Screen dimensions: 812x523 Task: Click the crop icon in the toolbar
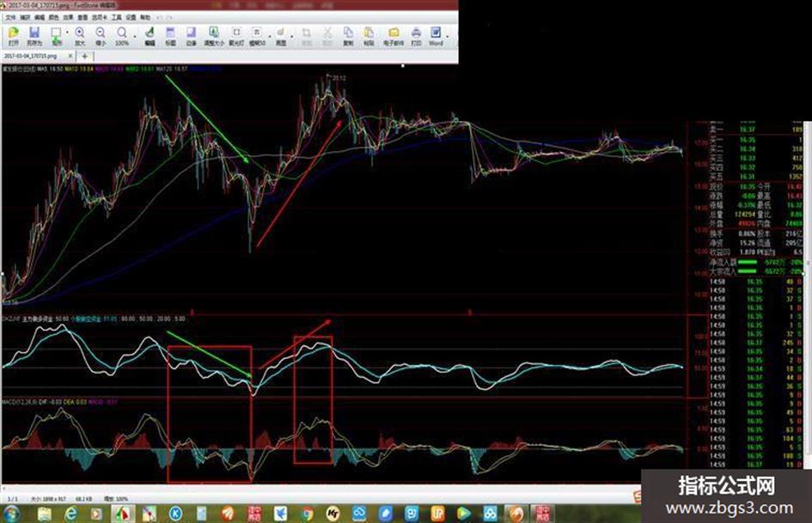307,36
